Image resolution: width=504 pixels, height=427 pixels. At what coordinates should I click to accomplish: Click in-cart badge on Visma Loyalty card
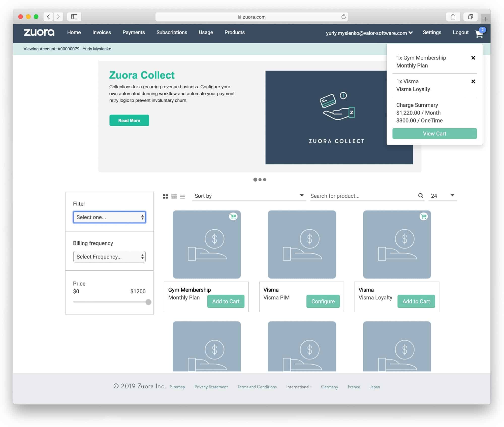(423, 216)
